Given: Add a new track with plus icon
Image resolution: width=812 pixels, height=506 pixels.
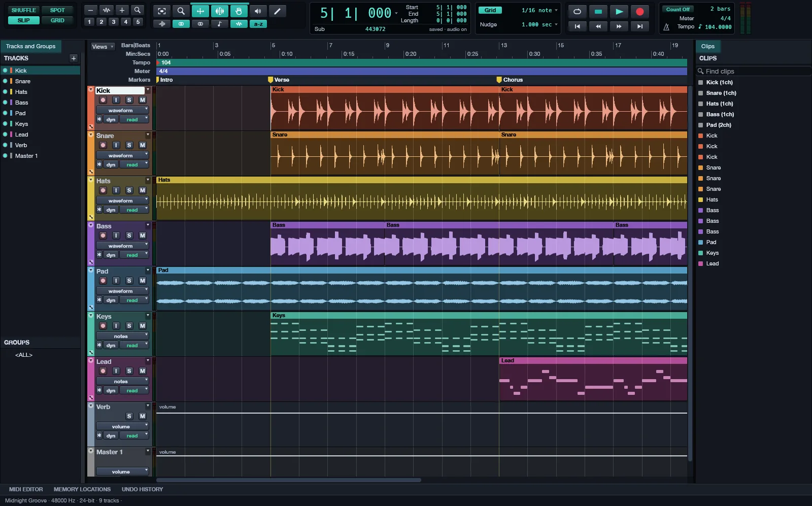Looking at the screenshot, I should coord(74,58).
